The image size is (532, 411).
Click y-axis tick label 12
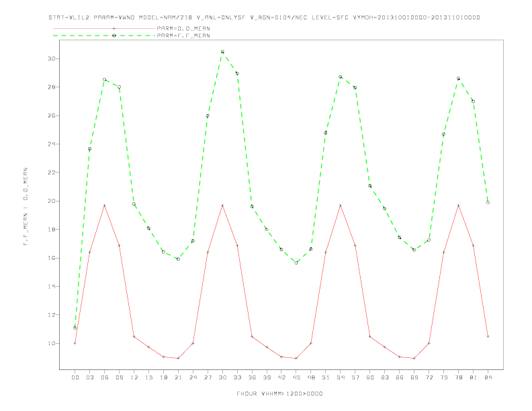pos(51,315)
